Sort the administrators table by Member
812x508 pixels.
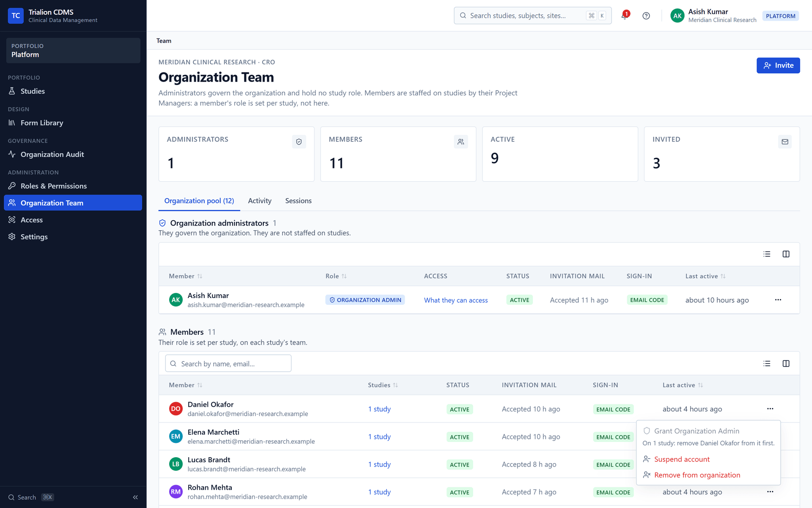point(186,276)
